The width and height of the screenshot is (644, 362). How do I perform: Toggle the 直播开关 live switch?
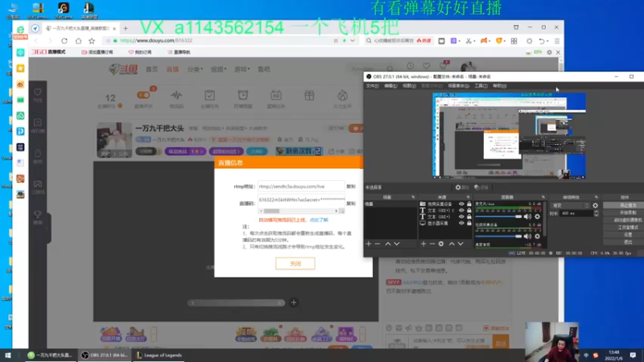(143, 95)
